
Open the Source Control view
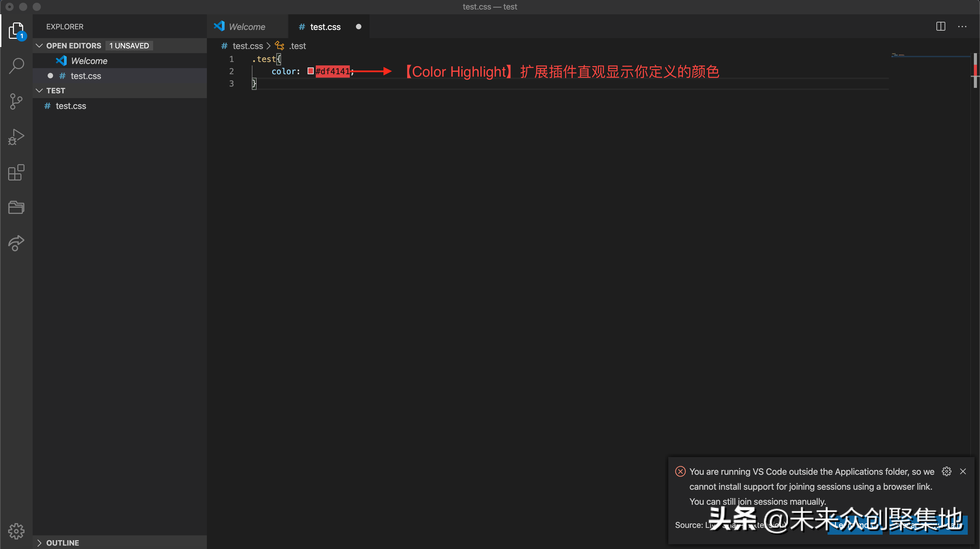coord(16,101)
